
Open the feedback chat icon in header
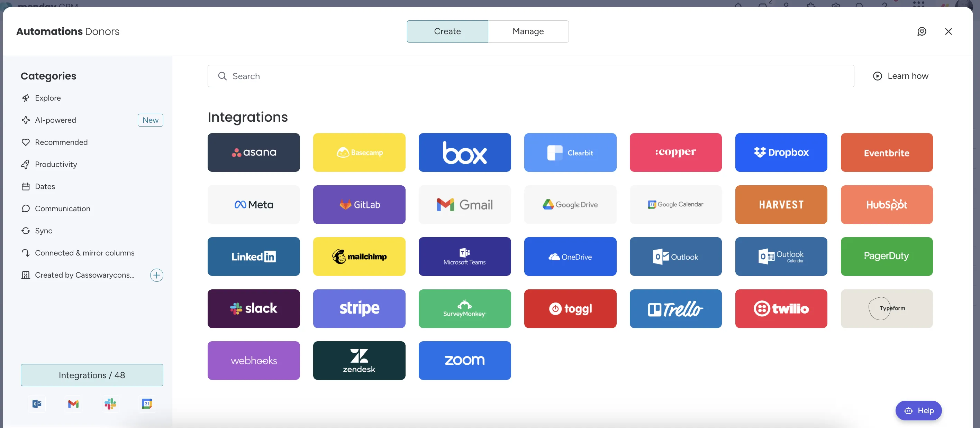pyautogui.click(x=922, y=31)
